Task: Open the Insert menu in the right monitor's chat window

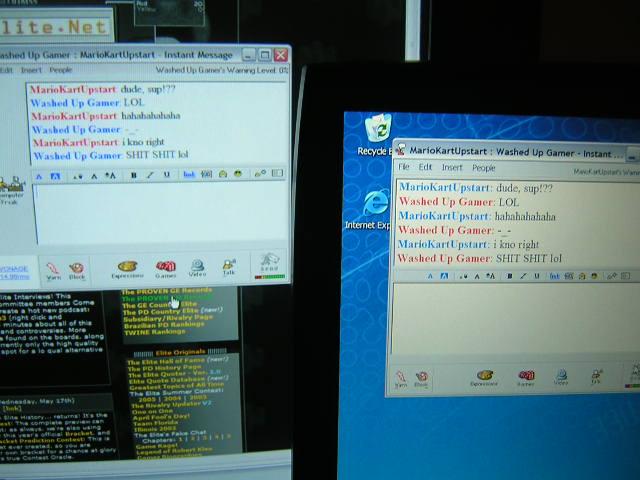Action: click(452, 168)
